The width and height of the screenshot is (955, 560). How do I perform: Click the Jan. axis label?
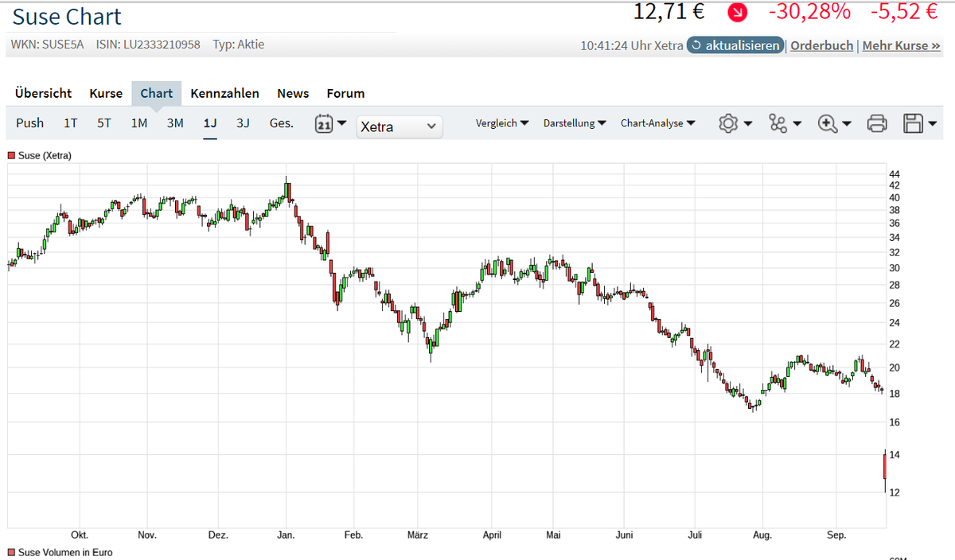tap(286, 535)
